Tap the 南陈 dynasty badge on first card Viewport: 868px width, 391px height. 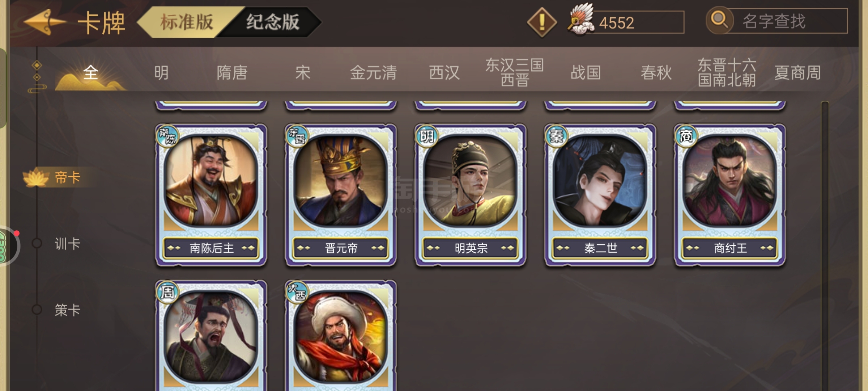pyautogui.click(x=167, y=136)
